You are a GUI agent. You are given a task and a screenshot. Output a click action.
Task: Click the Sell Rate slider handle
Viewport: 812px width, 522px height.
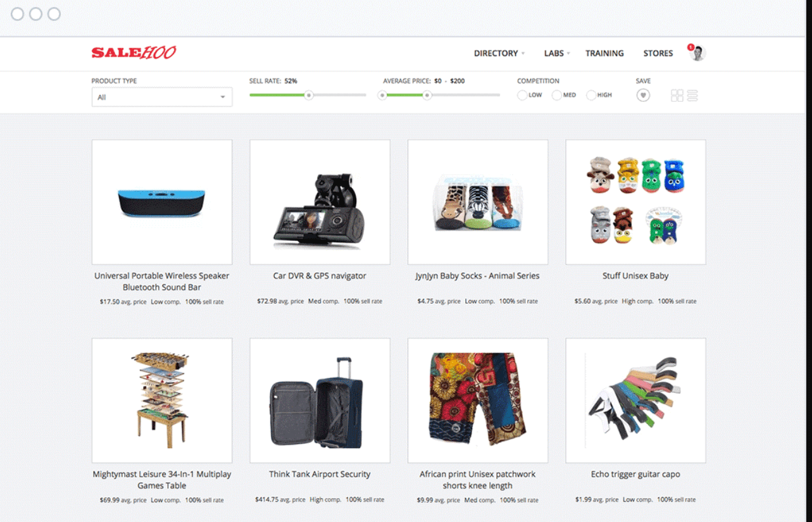point(309,95)
